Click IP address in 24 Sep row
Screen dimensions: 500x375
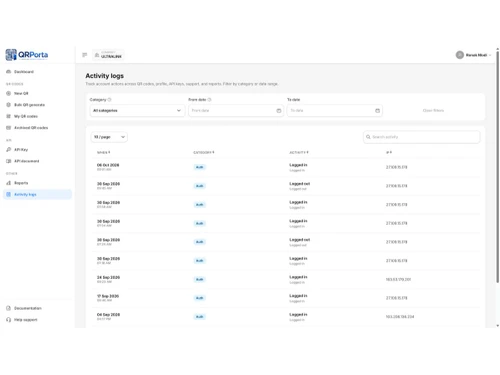click(398, 279)
